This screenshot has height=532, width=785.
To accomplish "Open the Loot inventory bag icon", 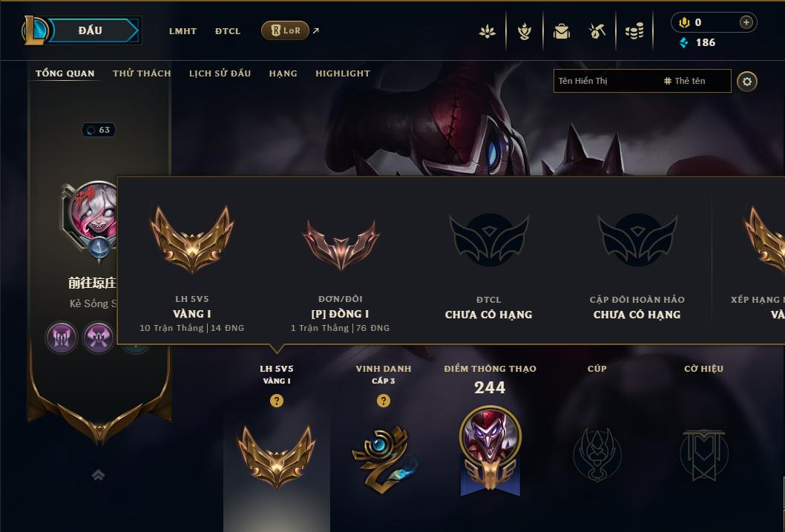I will point(561,32).
